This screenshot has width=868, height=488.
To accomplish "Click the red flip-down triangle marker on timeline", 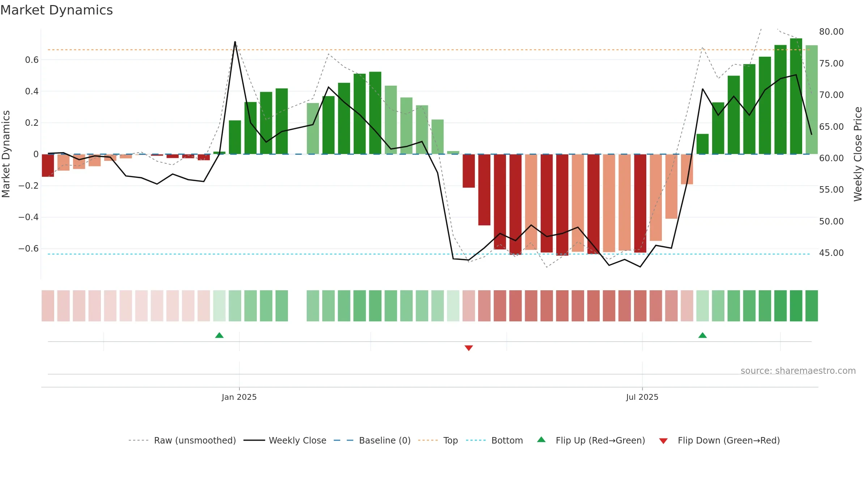I will pos(469,348).
